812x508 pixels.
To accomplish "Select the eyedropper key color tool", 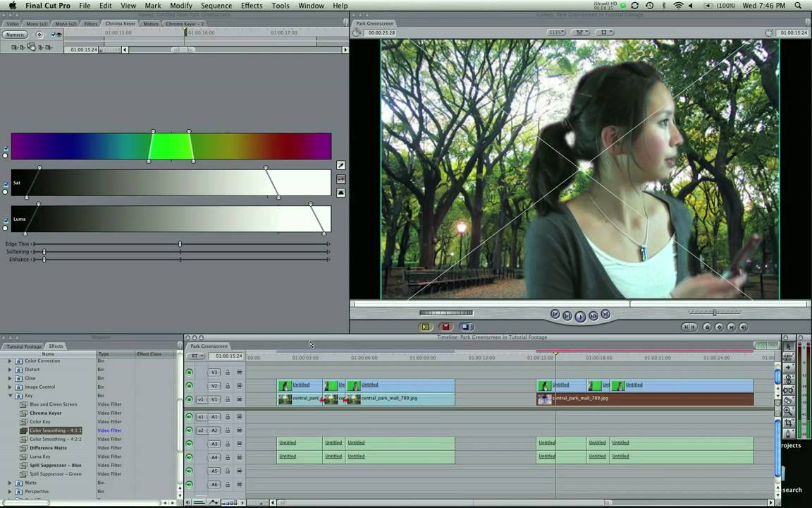I will [340, 165].
